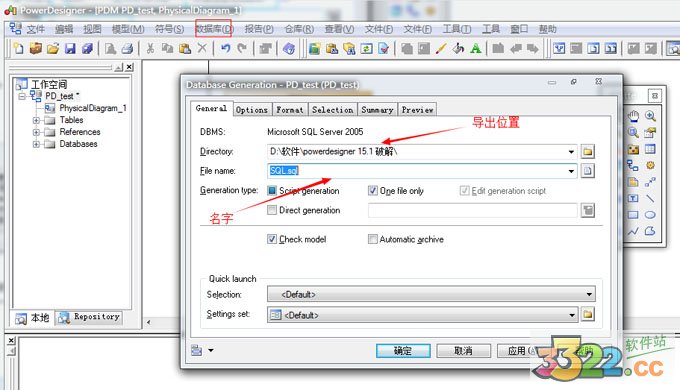Click the settings set folder icon

[587, 314]
